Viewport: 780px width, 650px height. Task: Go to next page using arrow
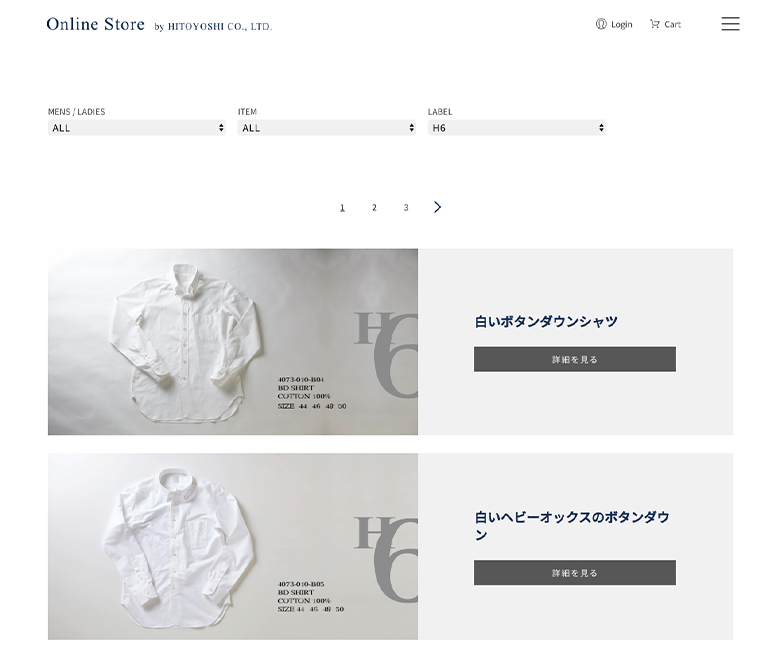tap(437, 207)
